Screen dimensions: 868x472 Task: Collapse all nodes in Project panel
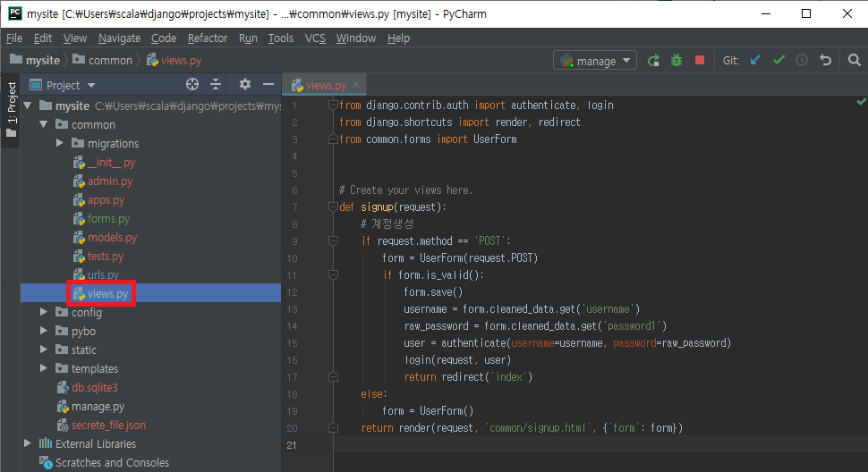(x=216, y=84)
